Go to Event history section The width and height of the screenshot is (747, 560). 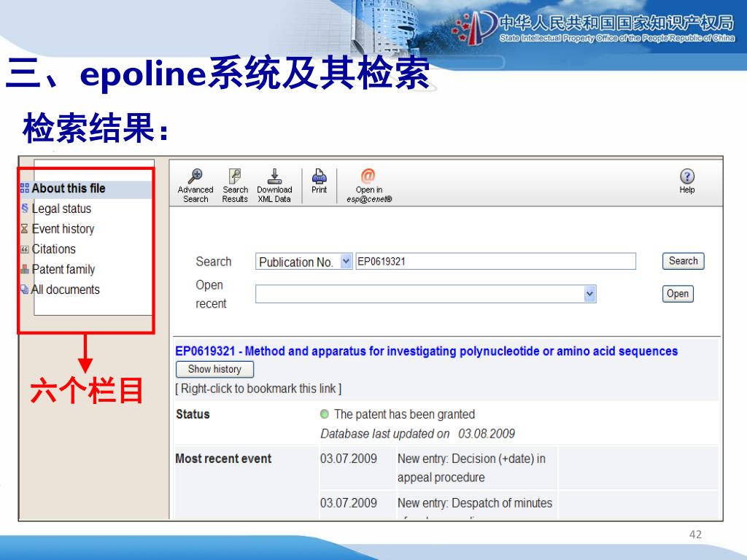pyautogui.click(x=63, y=229)
